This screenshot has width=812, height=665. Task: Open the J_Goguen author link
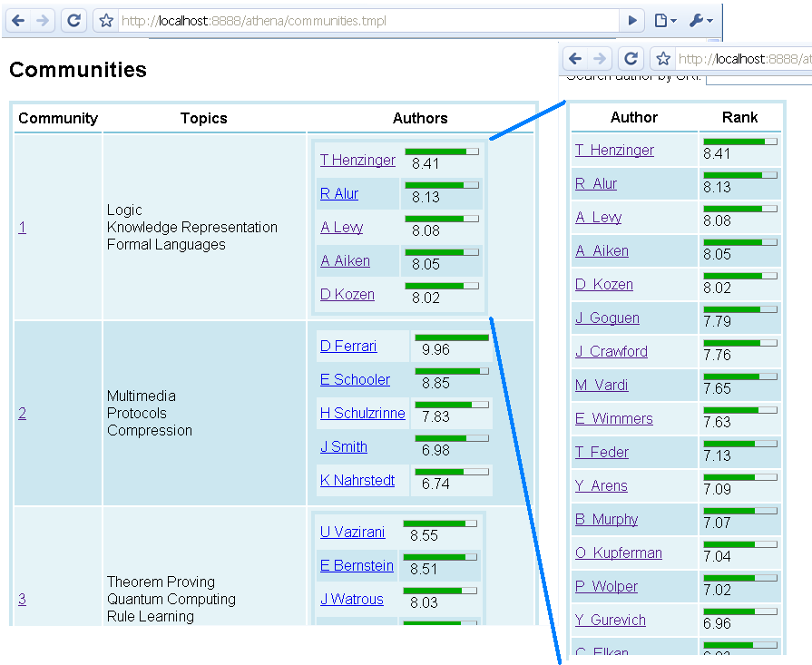[607, 318]
